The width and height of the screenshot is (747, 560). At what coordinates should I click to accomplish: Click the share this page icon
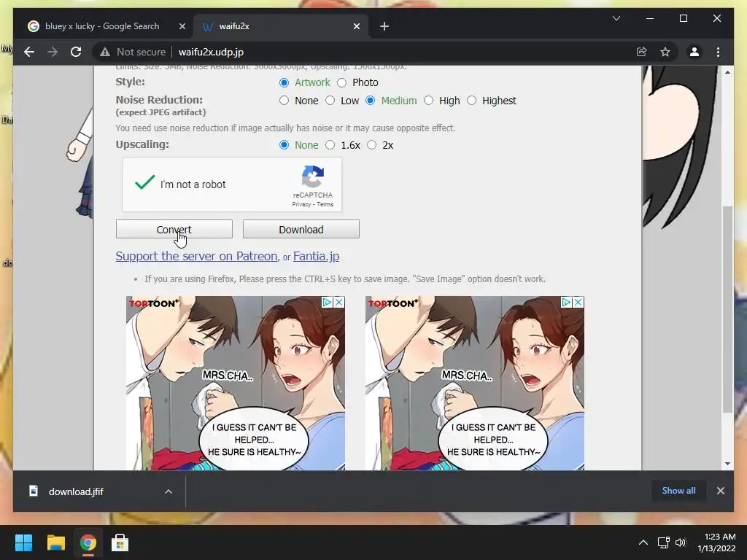642,52
